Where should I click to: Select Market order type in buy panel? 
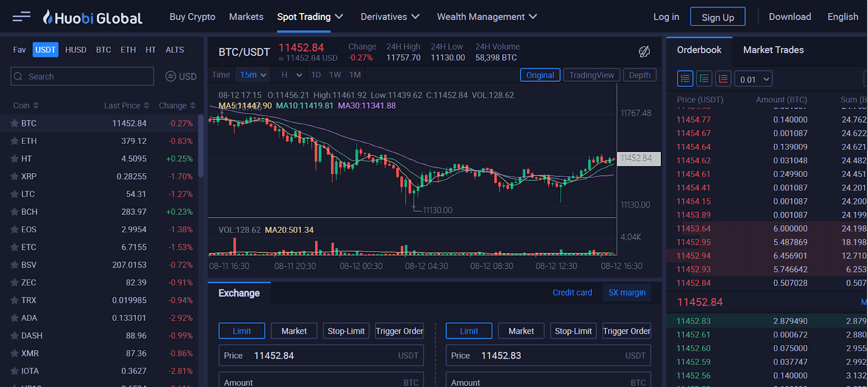pyautogui.click(x=294, y=331)
